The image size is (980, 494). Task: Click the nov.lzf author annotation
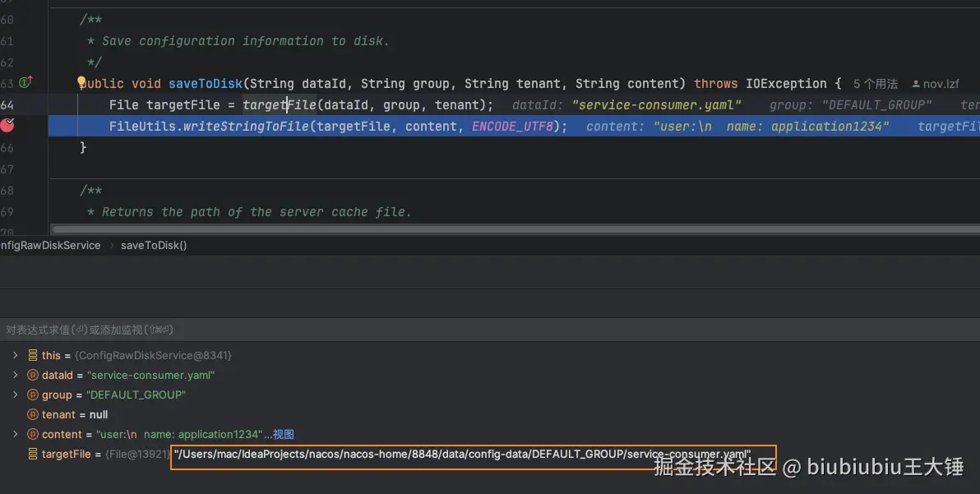(x=941, y=84)
